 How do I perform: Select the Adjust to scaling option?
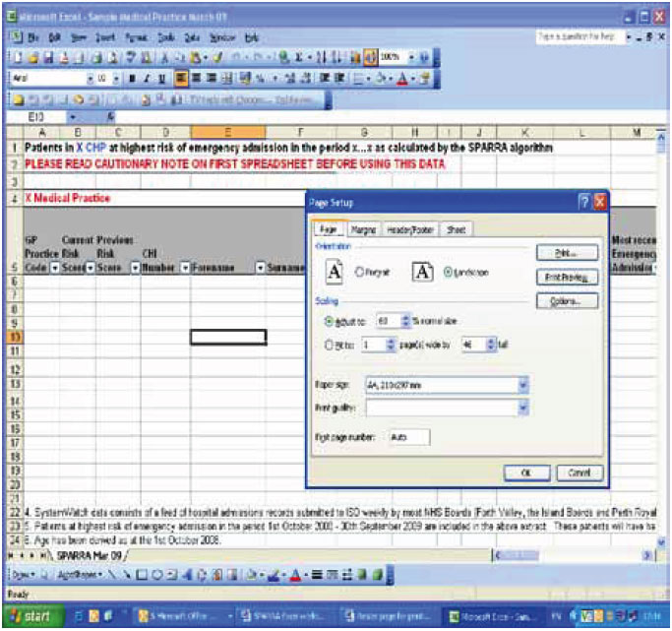pos(329,321)
